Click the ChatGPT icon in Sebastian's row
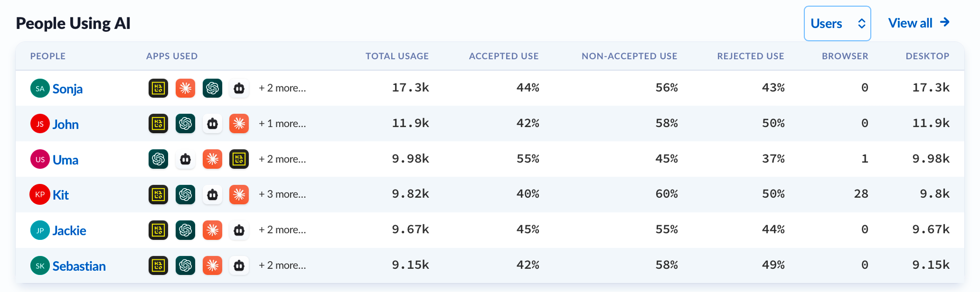 [x=185, y=265]
